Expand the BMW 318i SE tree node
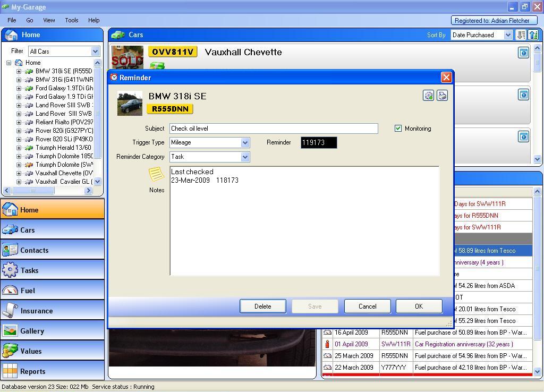 click(x=19, y=71)
